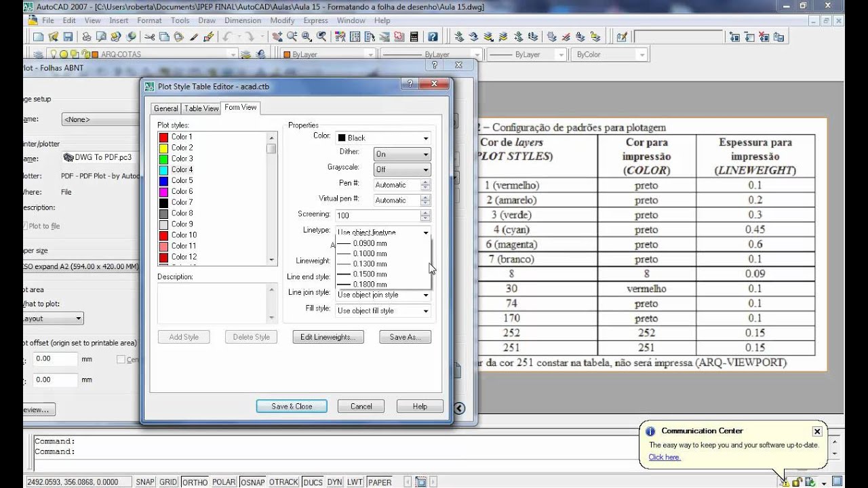Toggle SNAP mode in the status bar

point(145,482)
